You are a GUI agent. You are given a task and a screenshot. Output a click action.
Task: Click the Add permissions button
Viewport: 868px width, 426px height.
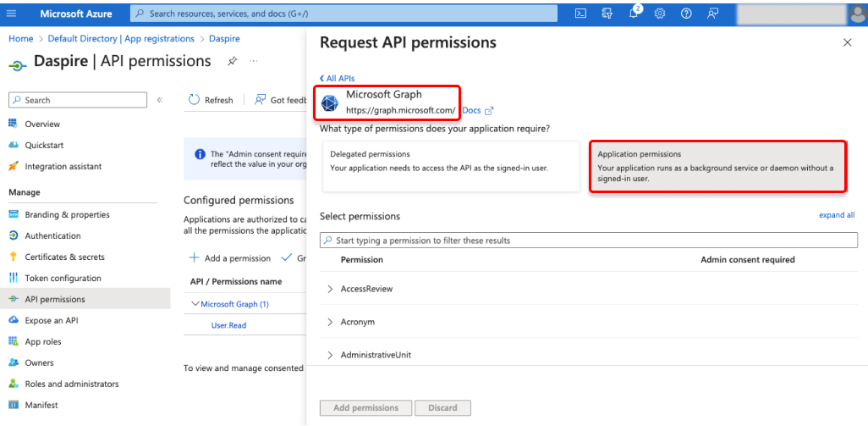point(366,407)
